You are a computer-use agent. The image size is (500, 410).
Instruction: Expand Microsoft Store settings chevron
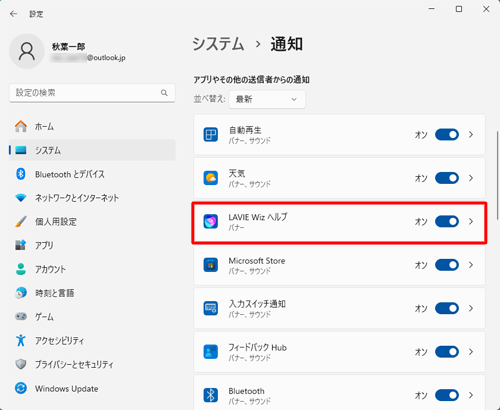point(471,265)
